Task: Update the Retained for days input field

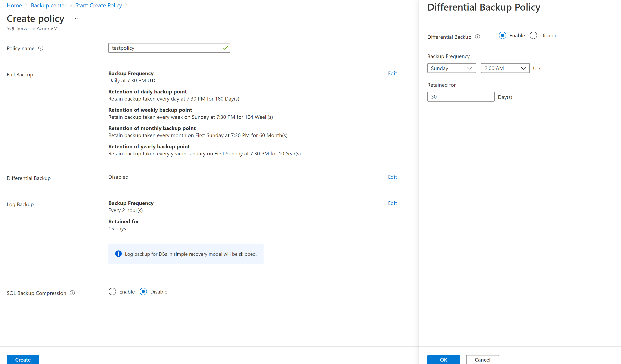Action: (461, 97)
